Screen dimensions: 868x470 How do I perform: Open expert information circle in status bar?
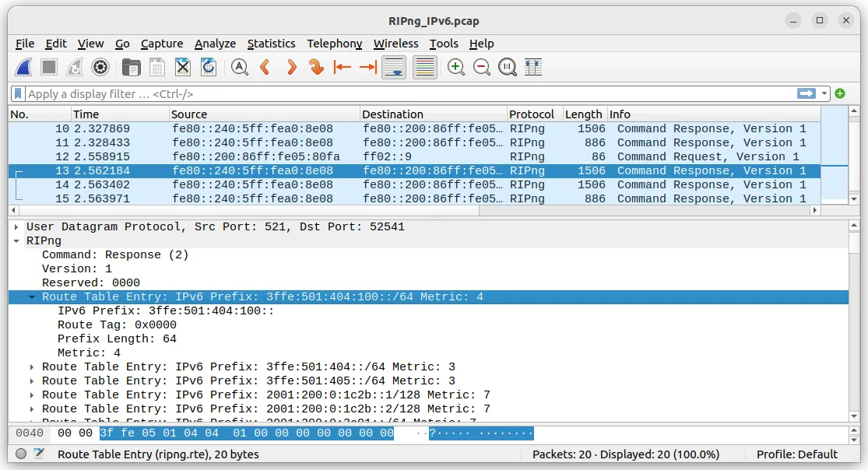pos(21,454)
